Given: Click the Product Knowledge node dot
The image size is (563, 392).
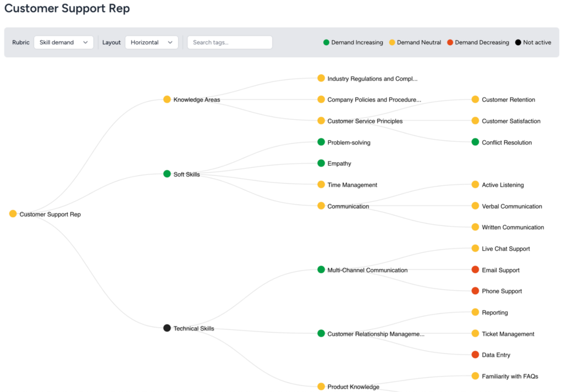Looking at the screenshot, I should point(321,387).
